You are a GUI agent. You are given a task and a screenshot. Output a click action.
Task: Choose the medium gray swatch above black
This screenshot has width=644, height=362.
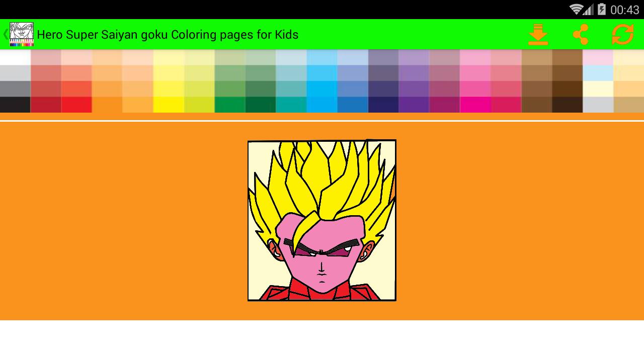15,89
